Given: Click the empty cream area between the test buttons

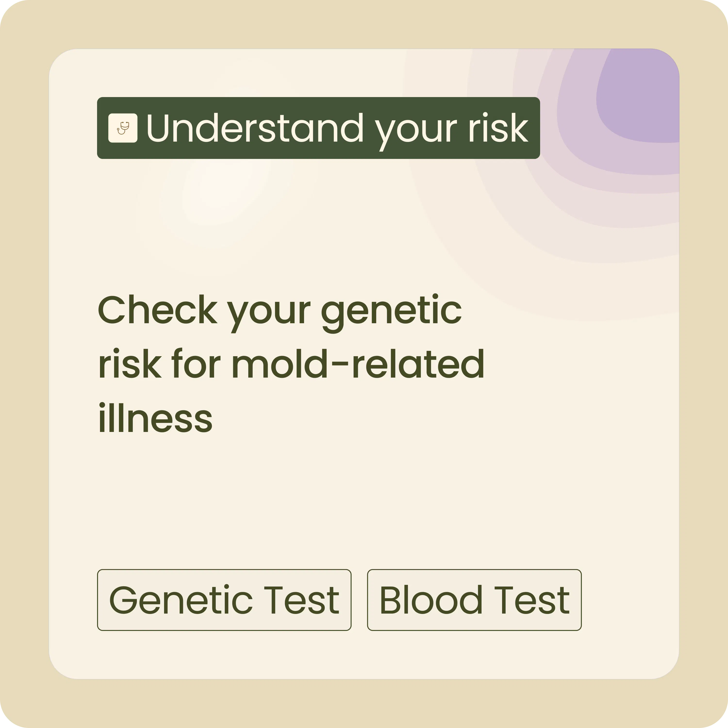Looking at the screenshot, I should [x=359, y=600].
